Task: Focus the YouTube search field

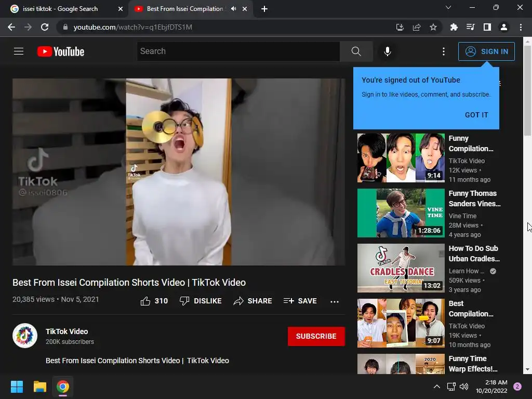Action: click(238, 51)
